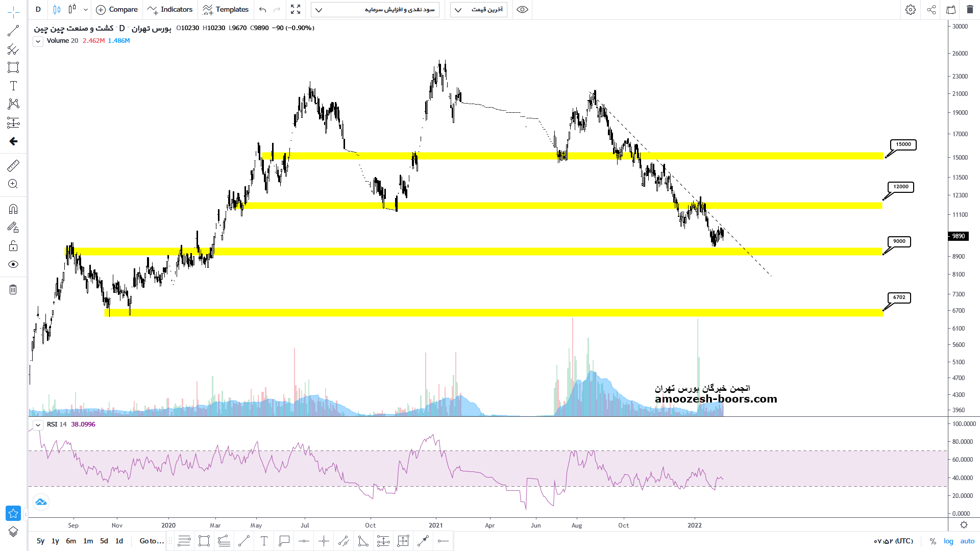Image resolution: width=980 pixels, height=551 pixels.
Task: Toggle hide all drawings eye icon
Action: (x=13, y=264)
